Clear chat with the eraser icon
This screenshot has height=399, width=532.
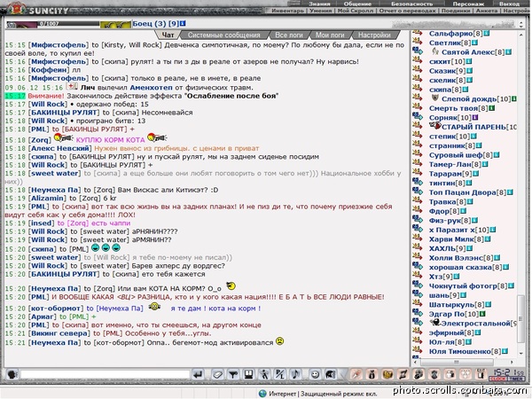click(217, 374)
